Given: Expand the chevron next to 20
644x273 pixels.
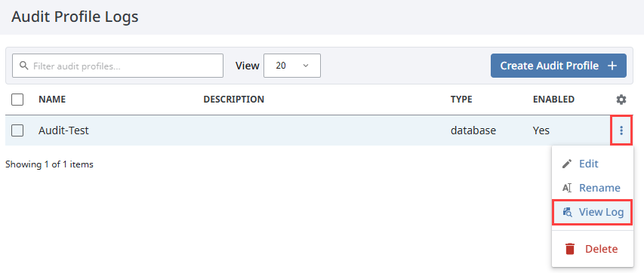Looking at the screenshot, I should [x=306, y=66].
